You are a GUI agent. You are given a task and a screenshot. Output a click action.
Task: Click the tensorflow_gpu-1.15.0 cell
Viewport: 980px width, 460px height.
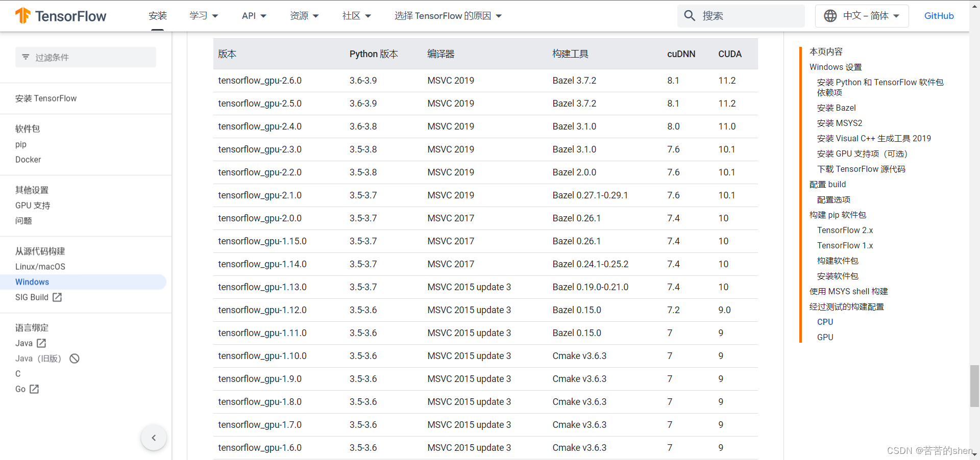point(262,241)
